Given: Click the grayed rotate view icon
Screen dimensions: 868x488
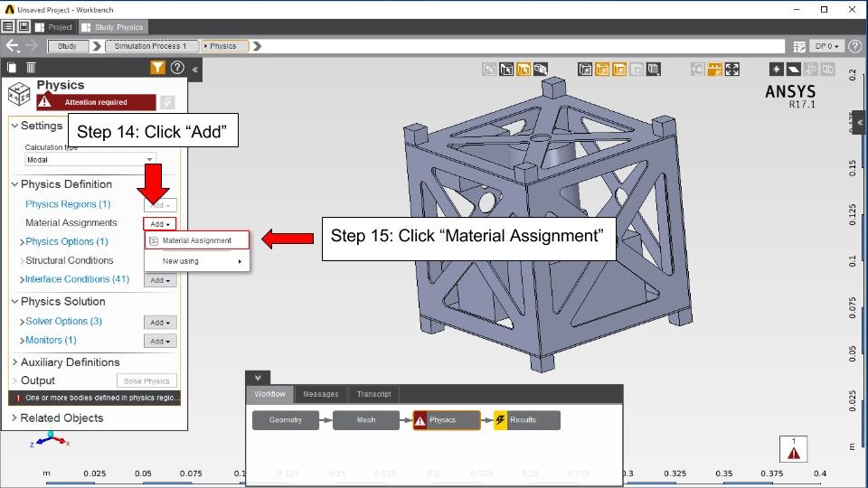Looking at the screenshot, I should pyautogui.click(x=811, y=70).
